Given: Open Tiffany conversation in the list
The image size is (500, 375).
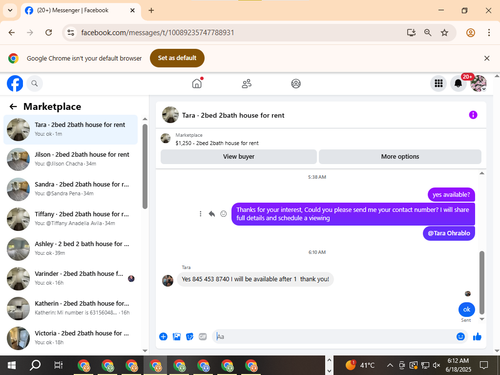Looking at the screenshot, I should click(x=70, y=219).
